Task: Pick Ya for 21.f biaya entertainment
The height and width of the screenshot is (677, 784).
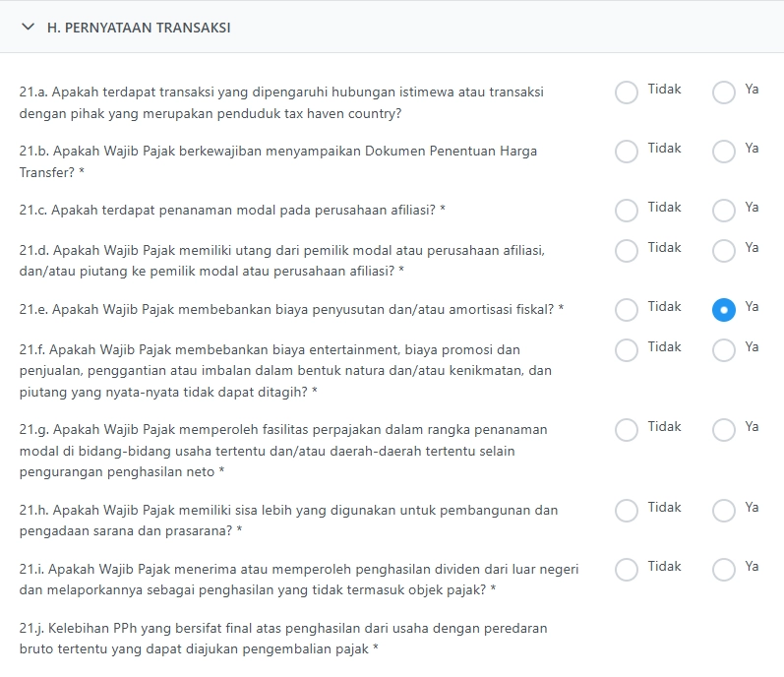Action: pos(724,350)
